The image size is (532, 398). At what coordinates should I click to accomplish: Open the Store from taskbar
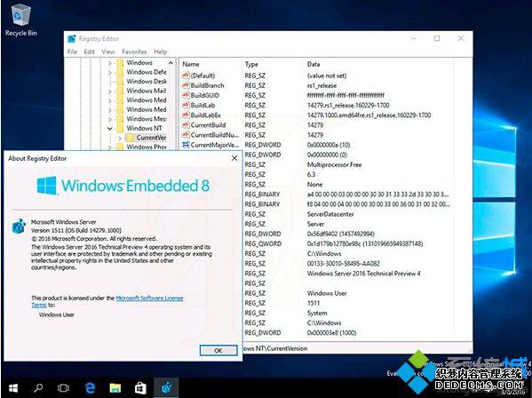[x=140, y=388]
